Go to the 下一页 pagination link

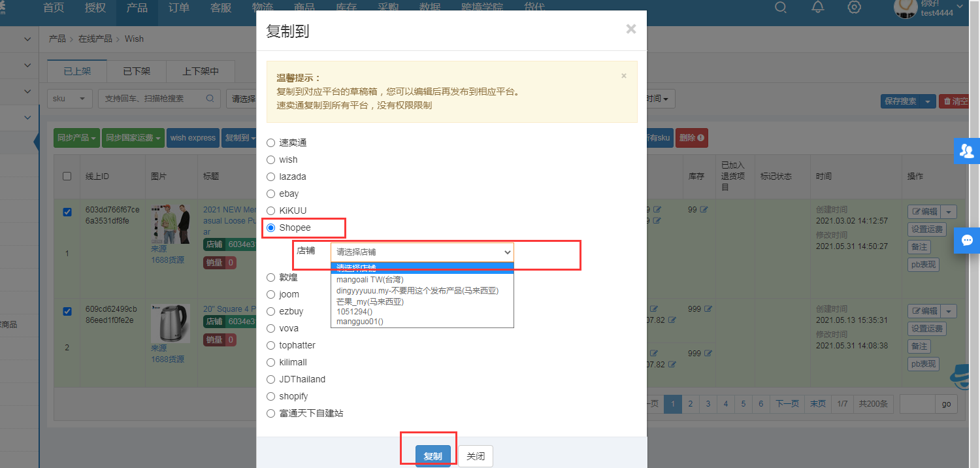787,404
